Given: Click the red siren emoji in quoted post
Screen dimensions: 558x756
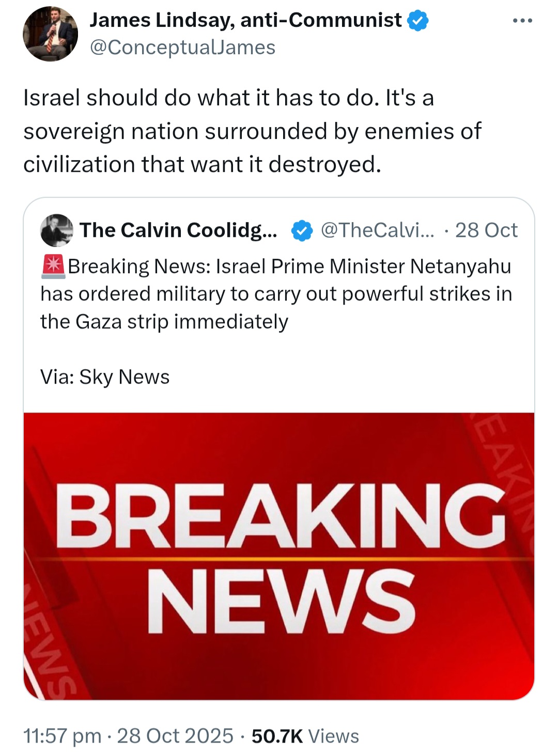Looking at the screenshot, I should pyautogui.click(x=53, y=265).
